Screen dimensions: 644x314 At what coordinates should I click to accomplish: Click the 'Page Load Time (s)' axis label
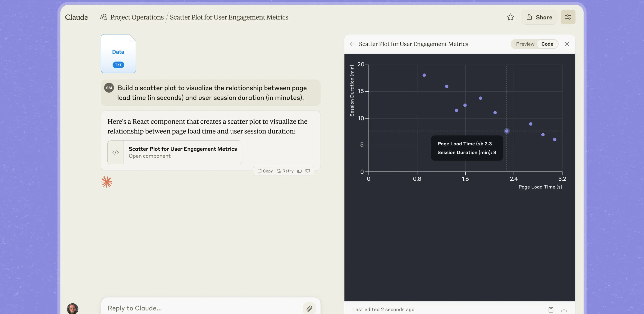pyautogui.click(x=540, y=187)
